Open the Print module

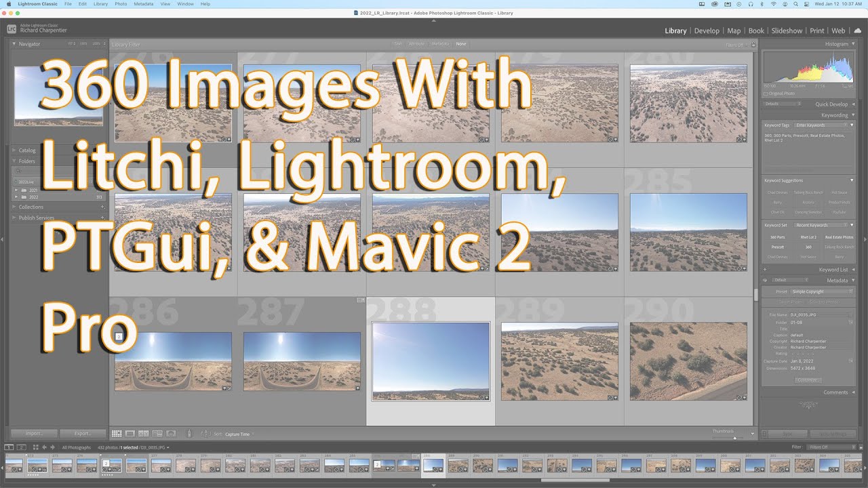click(x=817, y=30)
